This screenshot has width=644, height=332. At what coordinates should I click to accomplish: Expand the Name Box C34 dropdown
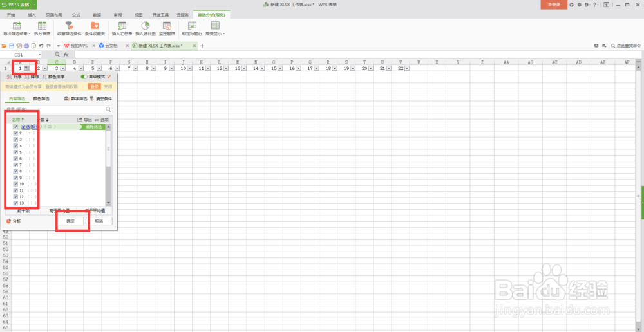pos(40,55)
